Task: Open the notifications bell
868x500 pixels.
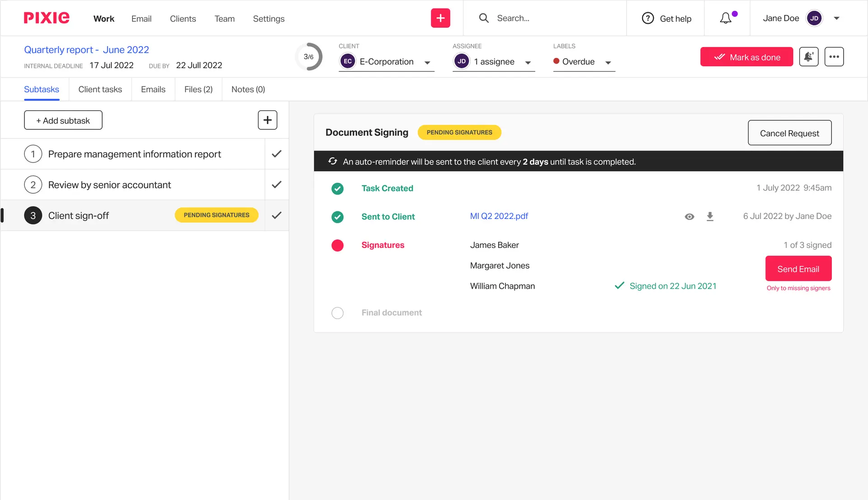Action: (726, 18)
